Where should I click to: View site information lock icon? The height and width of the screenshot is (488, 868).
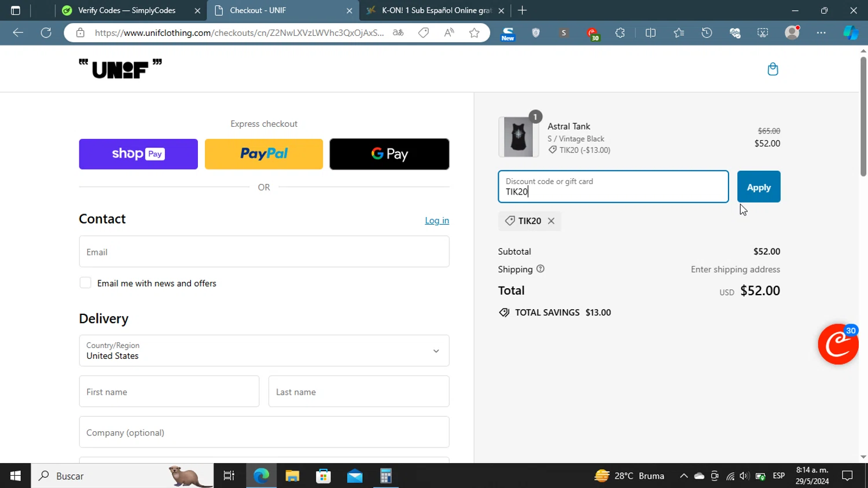[80, 33]
